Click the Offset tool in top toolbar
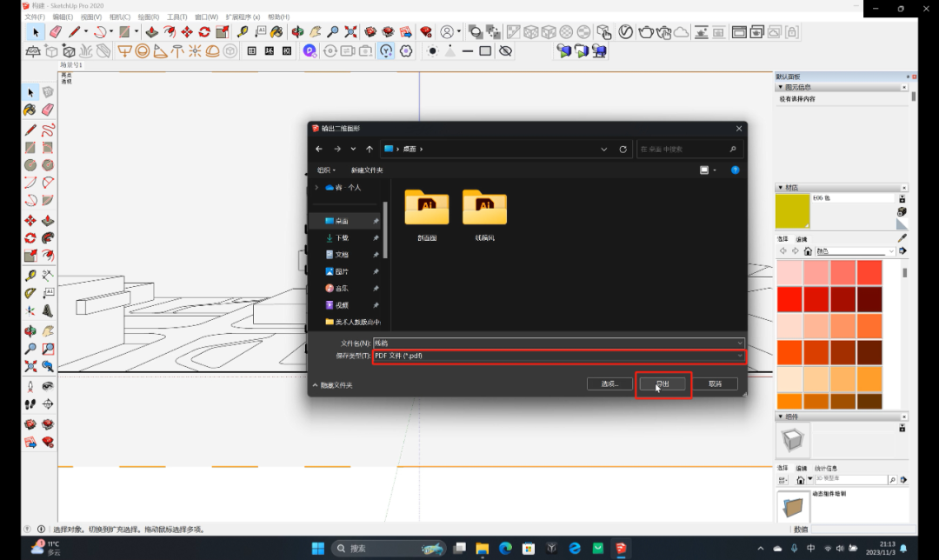Image resolution: width=939 pixels, height=560 pixels. 170,32
